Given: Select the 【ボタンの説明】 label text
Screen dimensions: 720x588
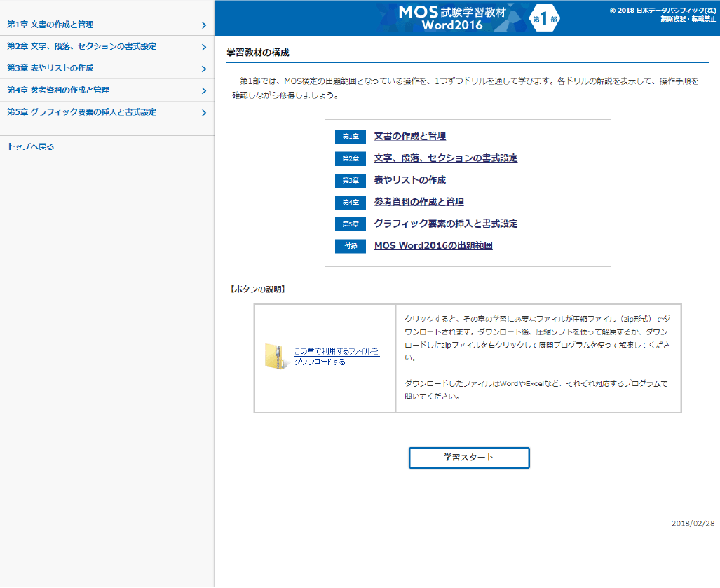Looking at the screenshot, I should (x=257, y=289).
